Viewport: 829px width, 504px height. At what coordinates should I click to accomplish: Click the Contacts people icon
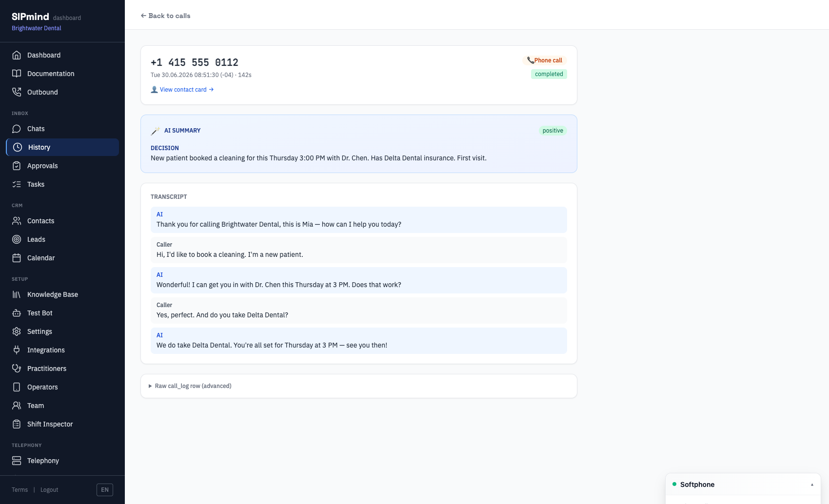point(17,221)
